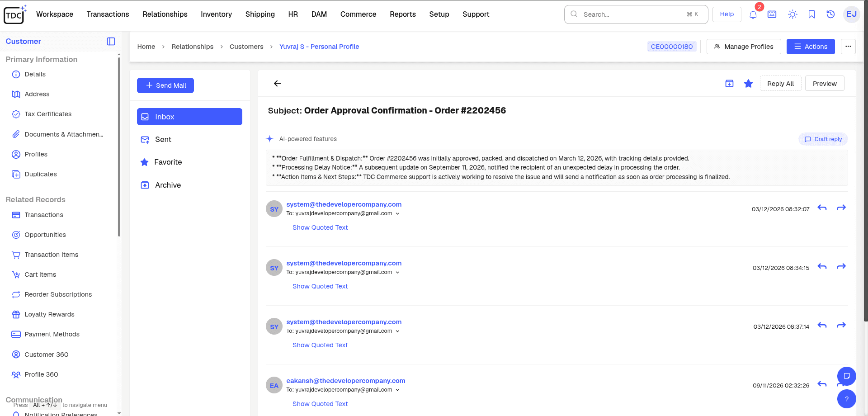Reply to the 08:34:15 email
Viewport: 868px width, 416px height.
click(822, 267)
